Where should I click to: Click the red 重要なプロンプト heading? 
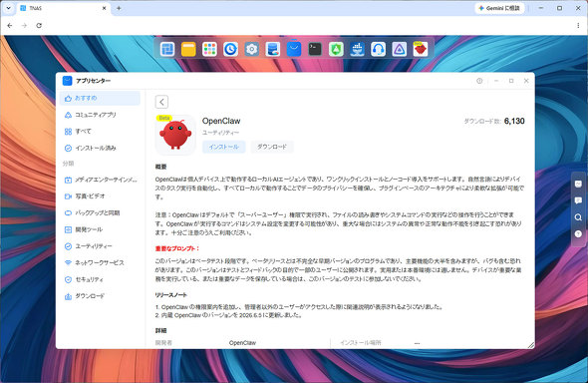(x=177, y=248)
